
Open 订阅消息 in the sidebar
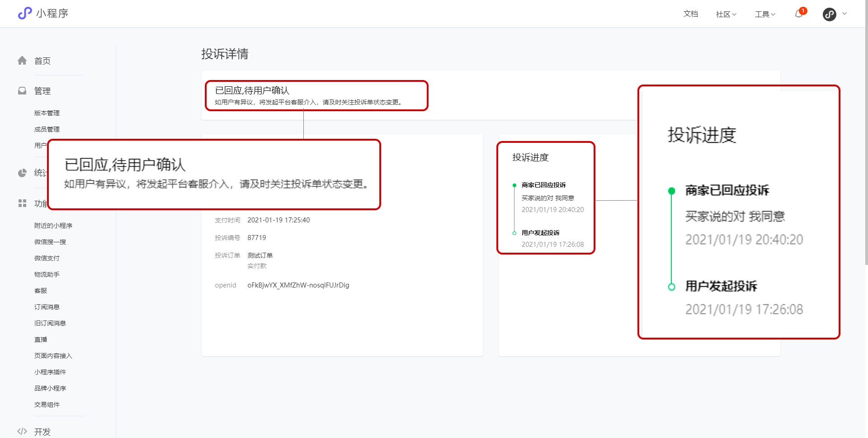47,307
